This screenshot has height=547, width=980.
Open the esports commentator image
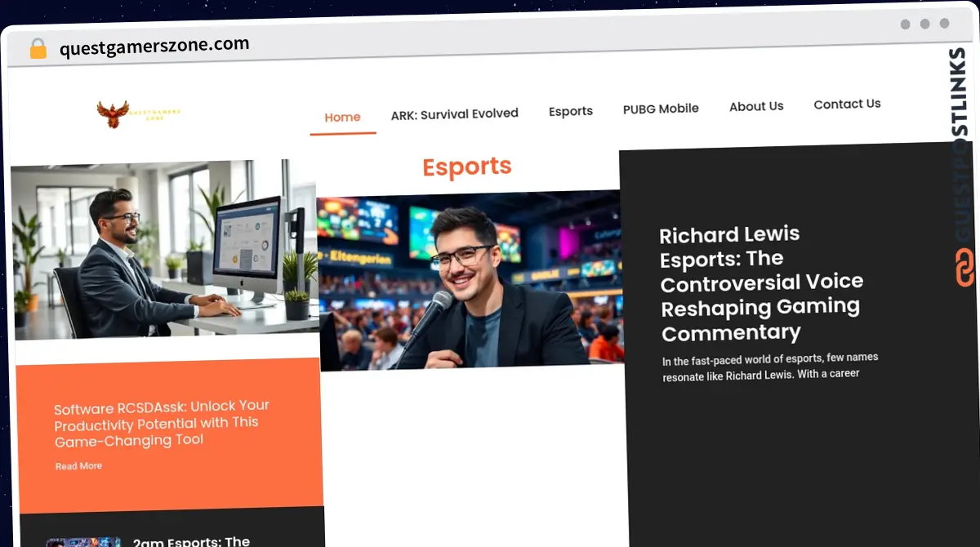coord(470,282)
